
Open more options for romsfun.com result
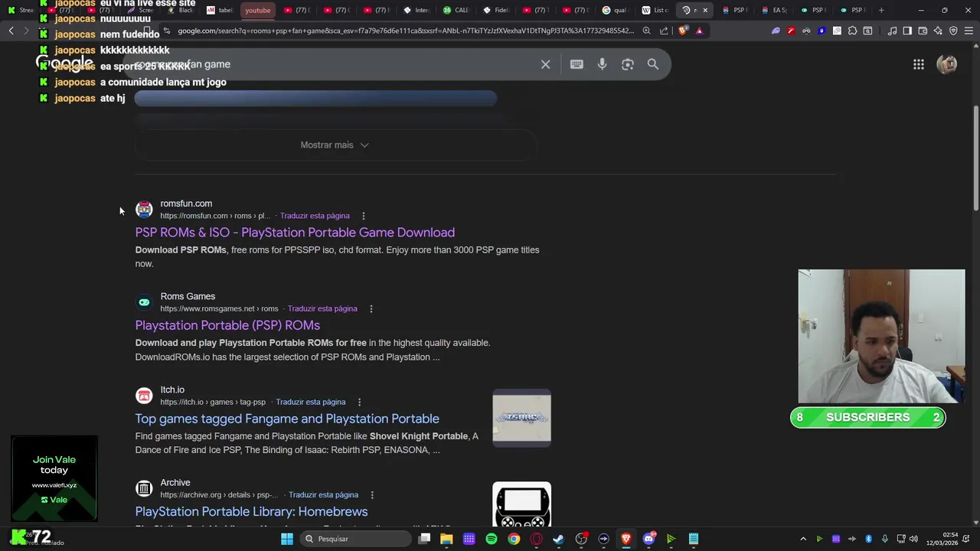tap(364, 216)
